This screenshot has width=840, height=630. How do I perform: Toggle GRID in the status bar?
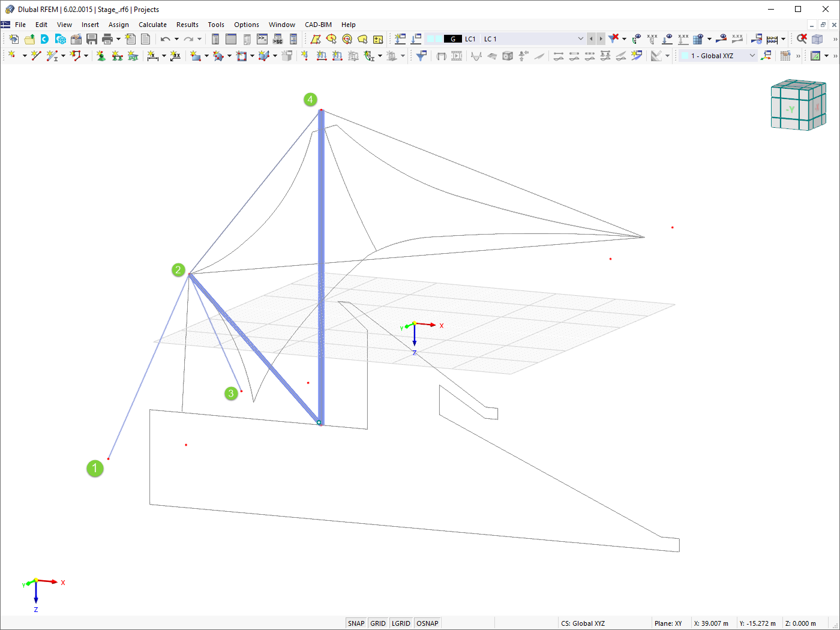(378, 623)
